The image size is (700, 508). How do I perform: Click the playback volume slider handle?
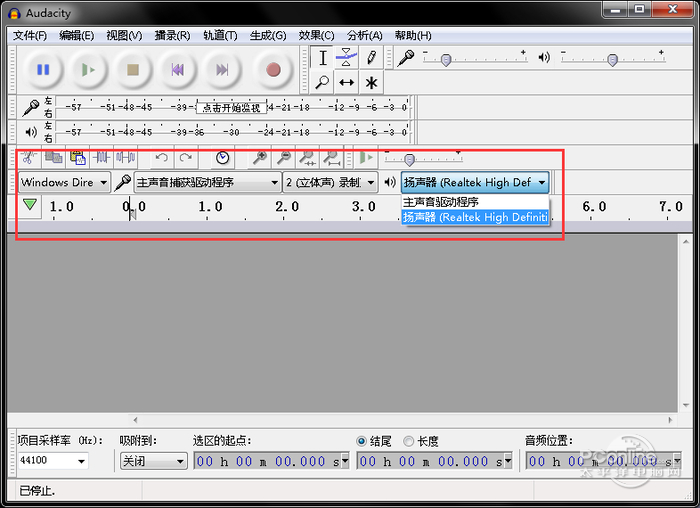point(612,59)
